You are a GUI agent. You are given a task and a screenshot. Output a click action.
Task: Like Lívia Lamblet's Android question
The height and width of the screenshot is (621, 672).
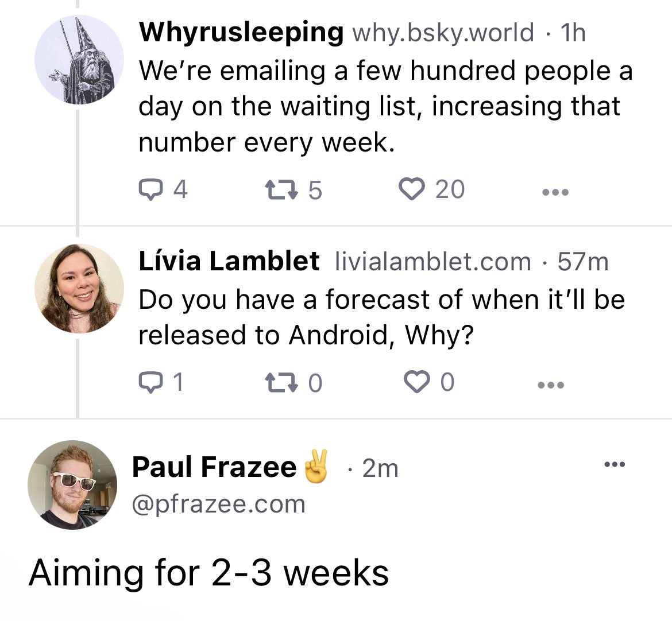point(416,382)
